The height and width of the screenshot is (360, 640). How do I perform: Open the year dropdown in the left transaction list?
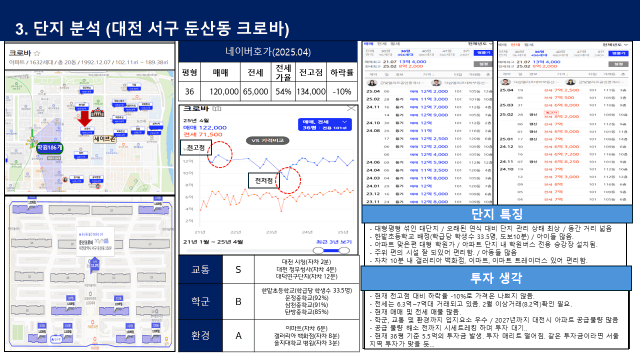[x=480, y=44]
